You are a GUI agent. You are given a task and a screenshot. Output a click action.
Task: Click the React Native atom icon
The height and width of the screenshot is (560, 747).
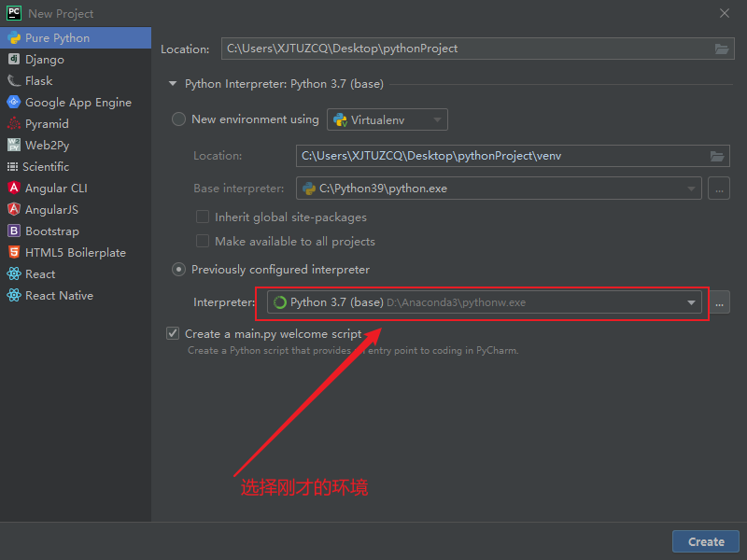(x=14, y=295)
